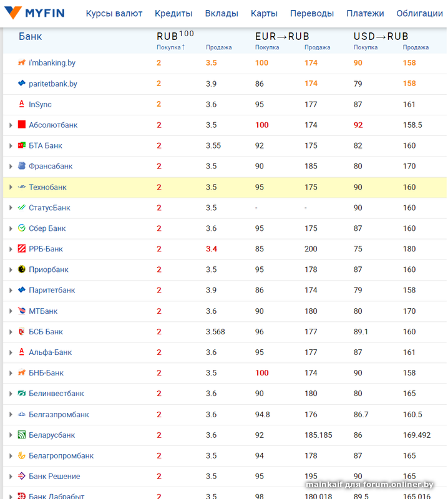Image resolution: width=448 pixels, height=499 pixels.
Task: Click РРБ-Банк's 3.4 RUB sale rate
Action: (x=212, y=249)
